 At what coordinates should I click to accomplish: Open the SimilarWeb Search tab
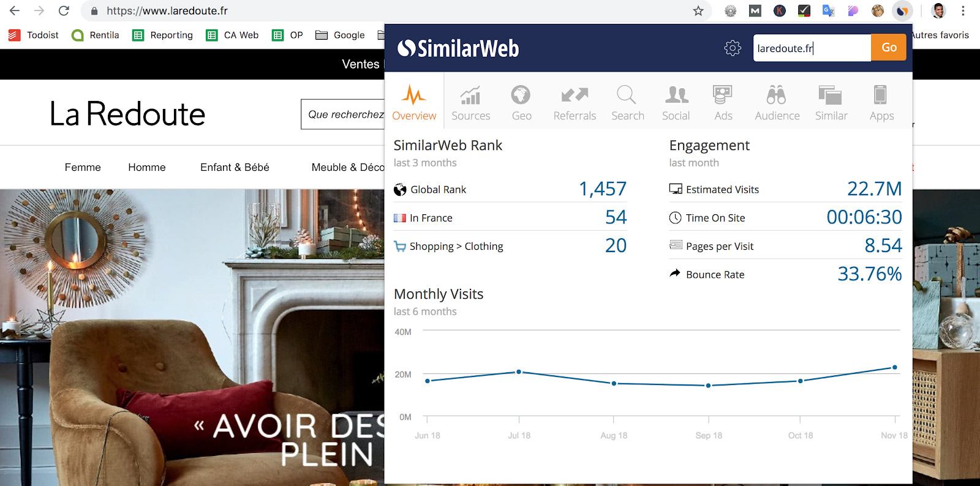click(x=627, y=103)
